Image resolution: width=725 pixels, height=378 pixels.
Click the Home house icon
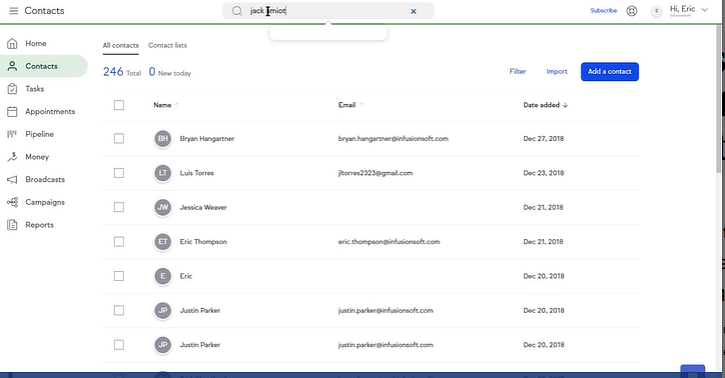click(12, 43)
